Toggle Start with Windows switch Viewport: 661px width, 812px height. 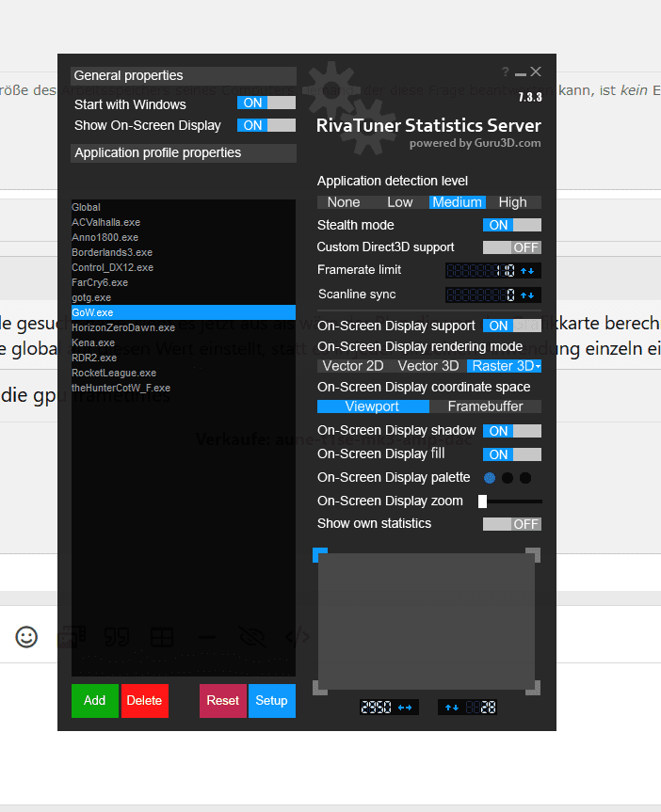click(x=266, y=103)
